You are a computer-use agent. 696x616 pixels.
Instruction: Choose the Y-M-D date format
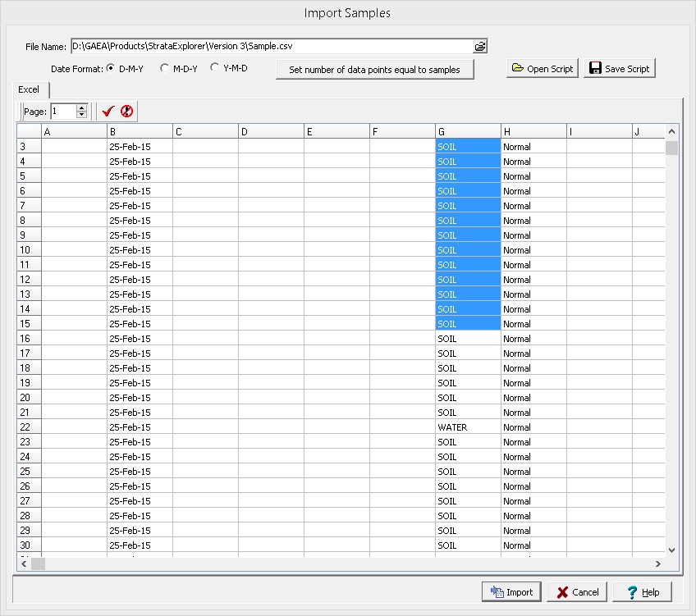coord(215,68)
